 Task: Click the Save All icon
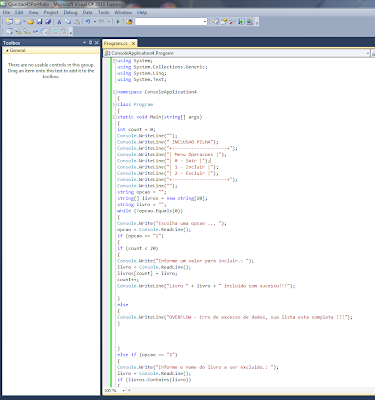coord(48,22)
